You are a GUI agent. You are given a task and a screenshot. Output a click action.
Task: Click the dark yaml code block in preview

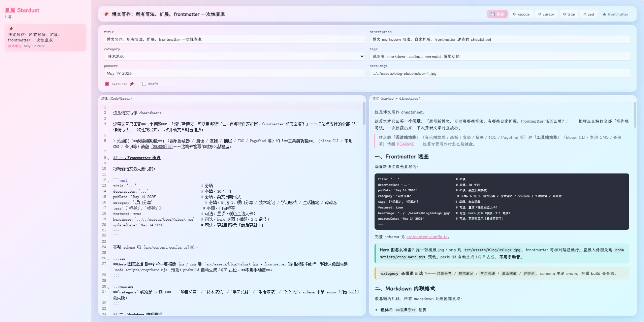(502, 201)
